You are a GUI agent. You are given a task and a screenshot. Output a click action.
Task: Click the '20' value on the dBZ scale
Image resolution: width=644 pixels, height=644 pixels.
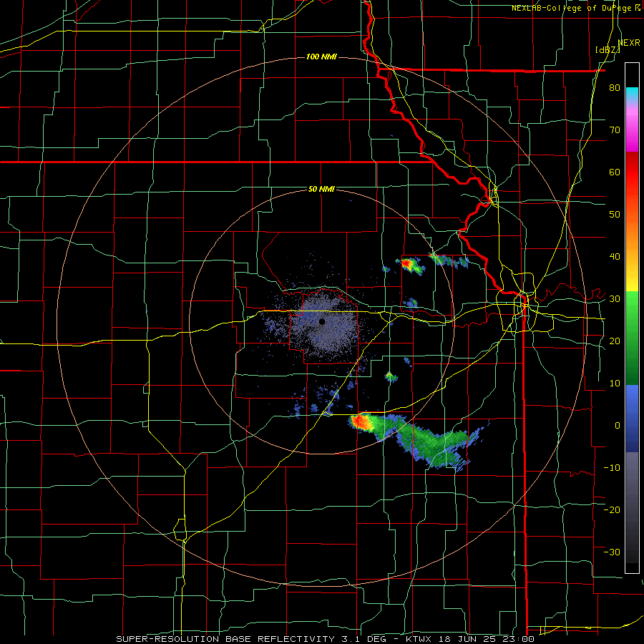click(615, 341)
